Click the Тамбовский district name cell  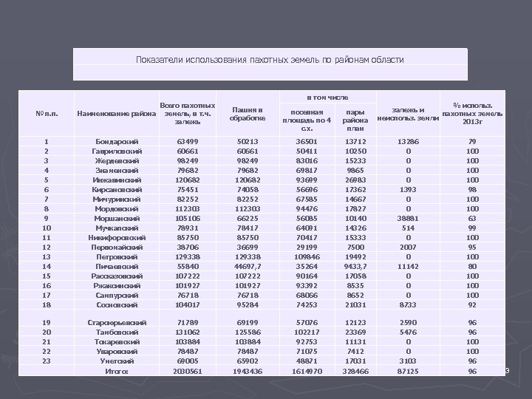[x=117, y=332]
